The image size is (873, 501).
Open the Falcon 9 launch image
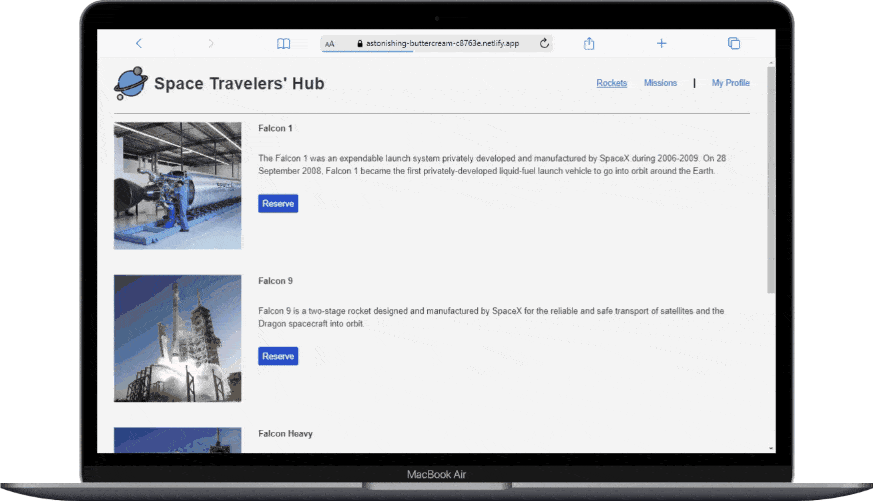[x=178, y=338]
